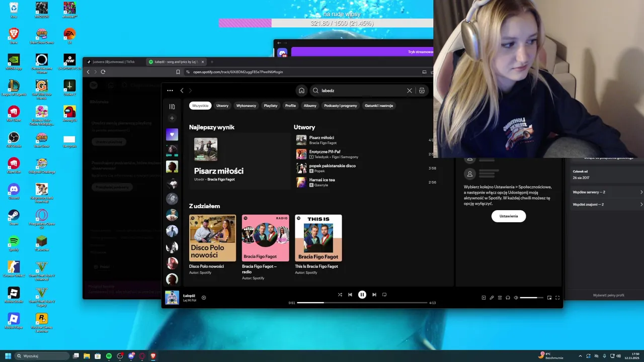The width and height of the screenshot is (644, 362).
Task: Select the Utwory filter chip
Action: click(222, 106)
